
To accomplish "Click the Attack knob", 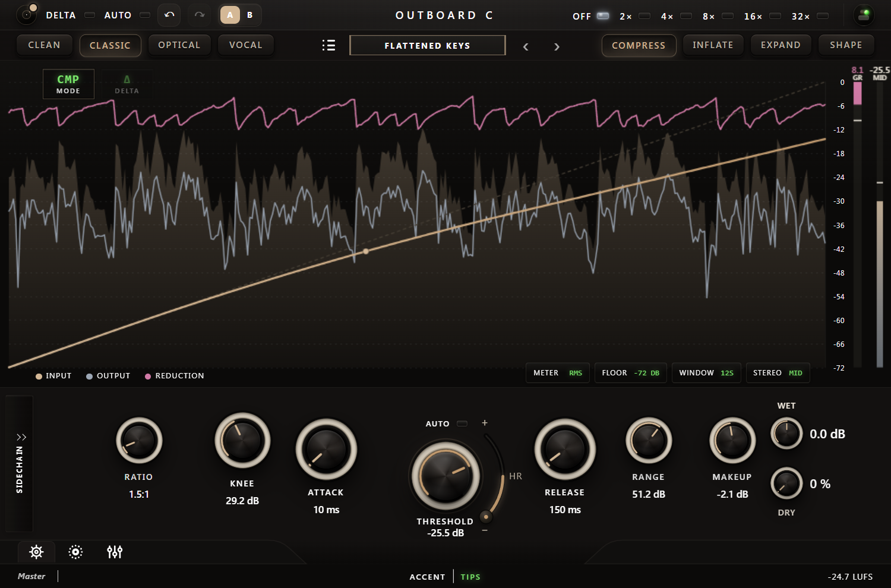I will pyautogui.click(x=326, y=450).
